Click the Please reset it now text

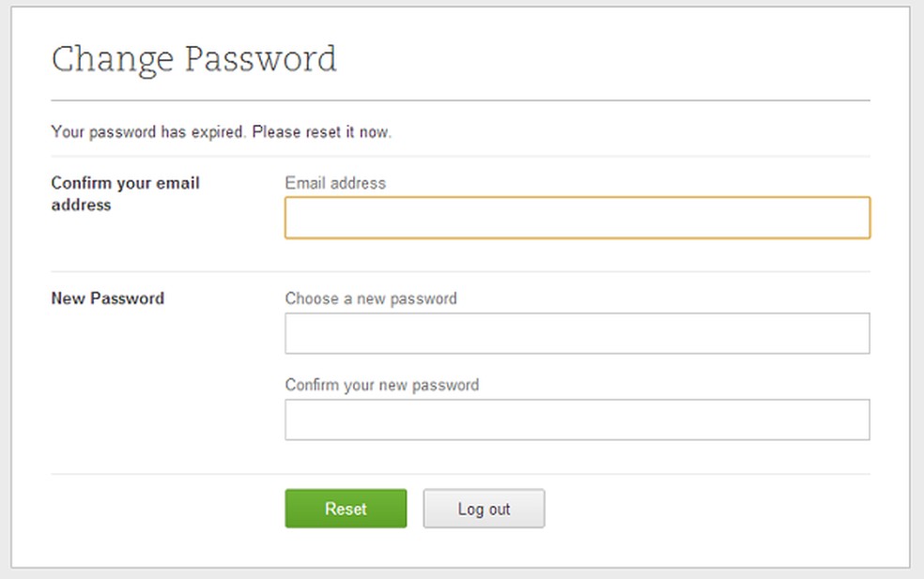(x=321, y=132)
